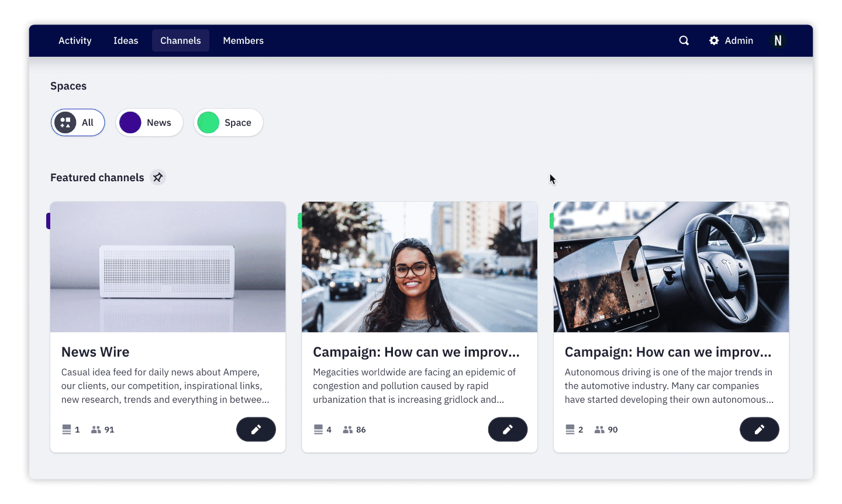Click the megacities description text

(x=415, y=386)
